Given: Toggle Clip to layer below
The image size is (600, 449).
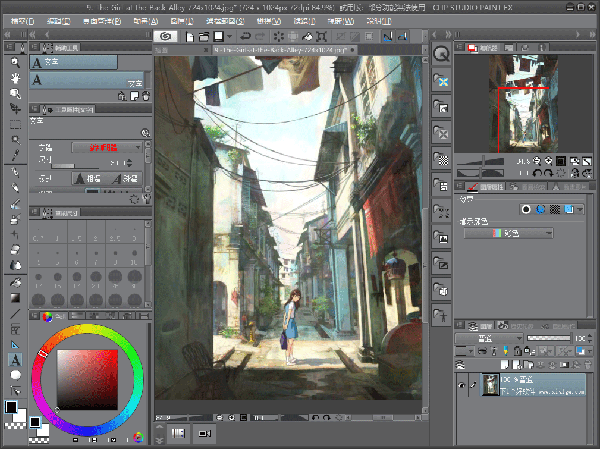Looking at the screenshot, I should (x=482, y=351).
